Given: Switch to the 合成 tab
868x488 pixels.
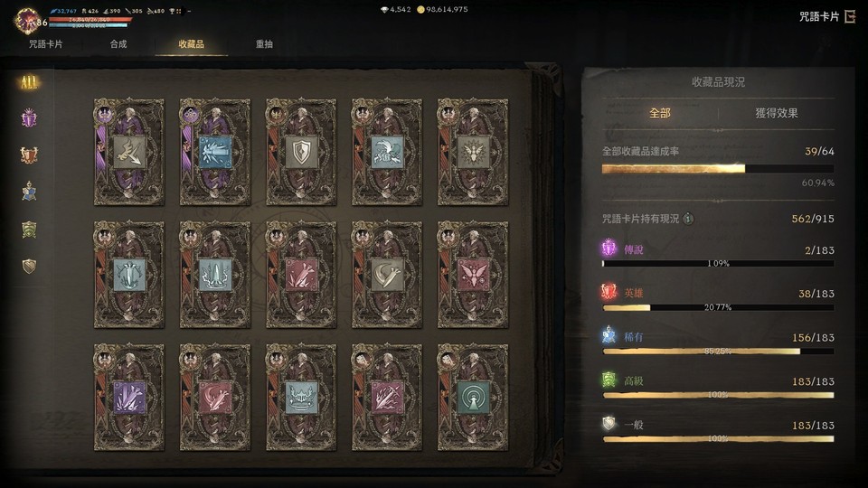Looking at the screenshot, I should pyautogui.click(x=118, y=43).
